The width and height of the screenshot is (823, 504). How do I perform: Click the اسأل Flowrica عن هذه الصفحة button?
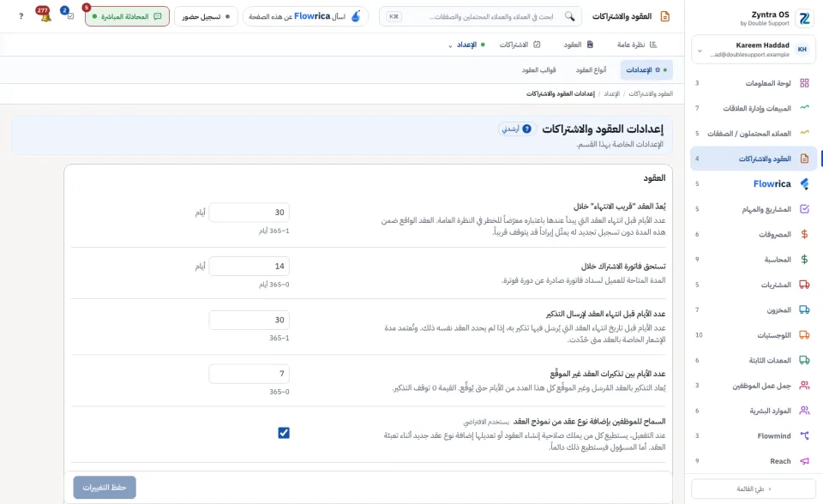(305, 16)
